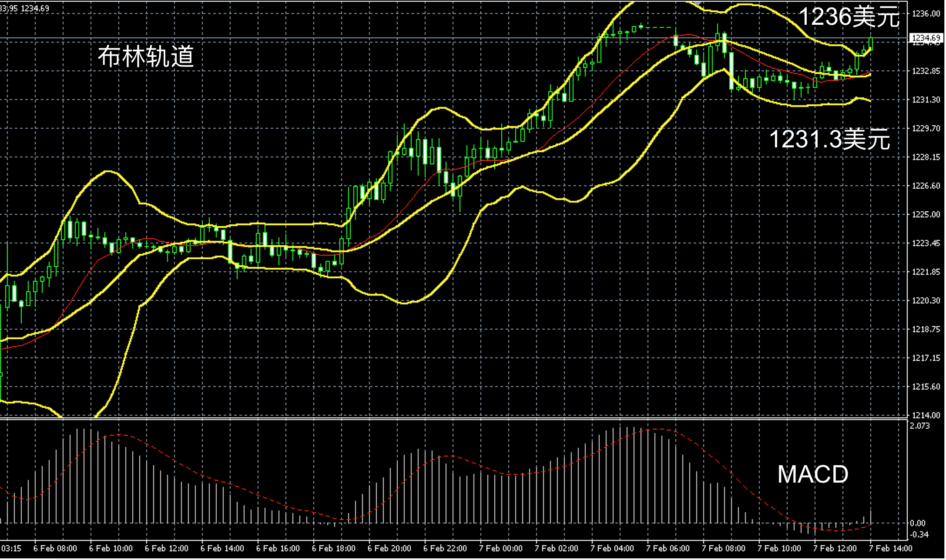Viewport: 946px width, 560px height.
Task: Click the 6 Feb 08:00 time label
Action: (55, 548)
